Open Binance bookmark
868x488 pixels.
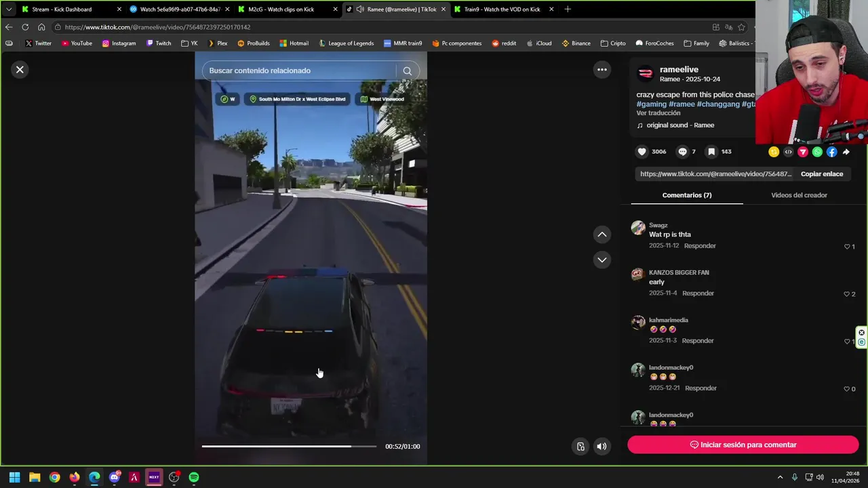576,43
